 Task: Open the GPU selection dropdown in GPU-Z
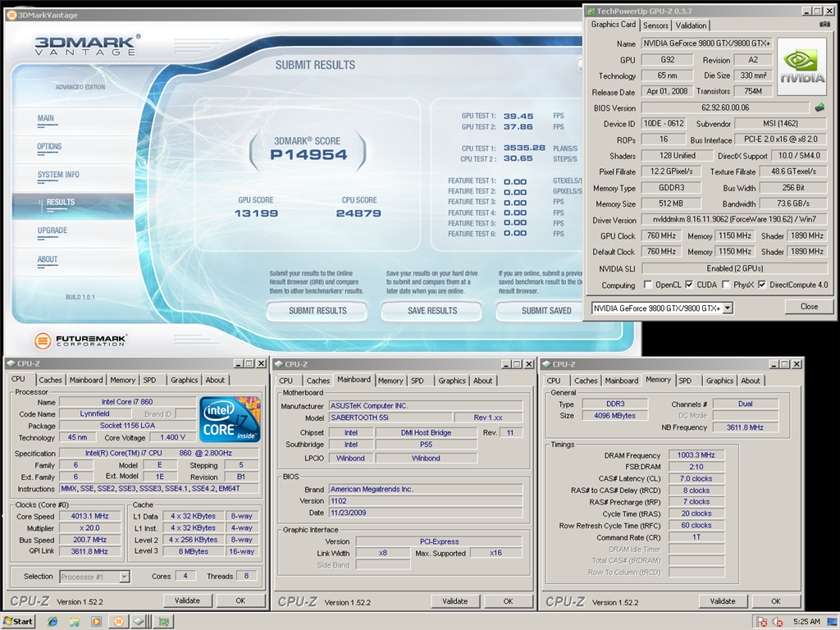726,308
